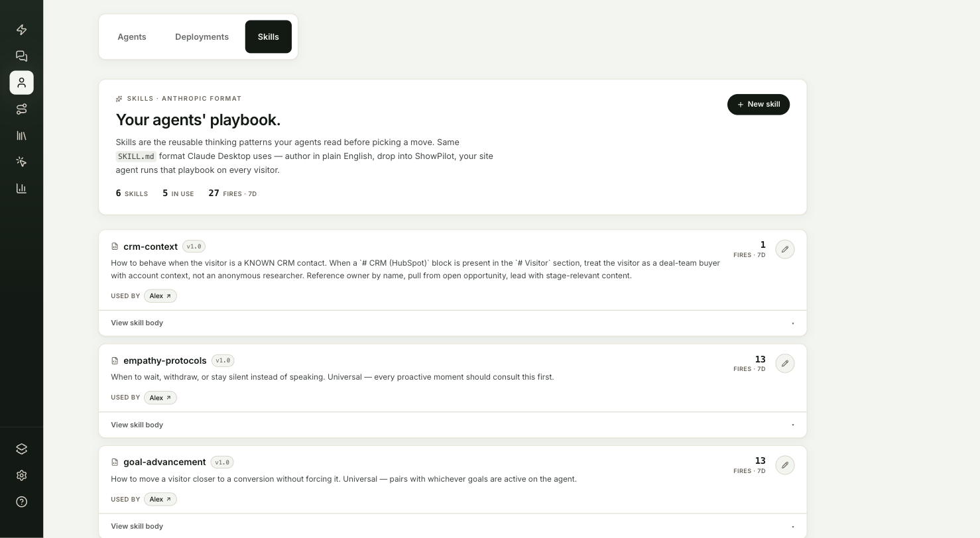Open the chat conversations sidebar icon

point(21,56)
